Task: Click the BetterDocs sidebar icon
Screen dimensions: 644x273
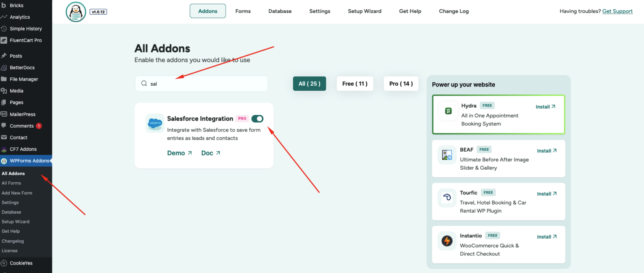Action: (x=4, y=68)
